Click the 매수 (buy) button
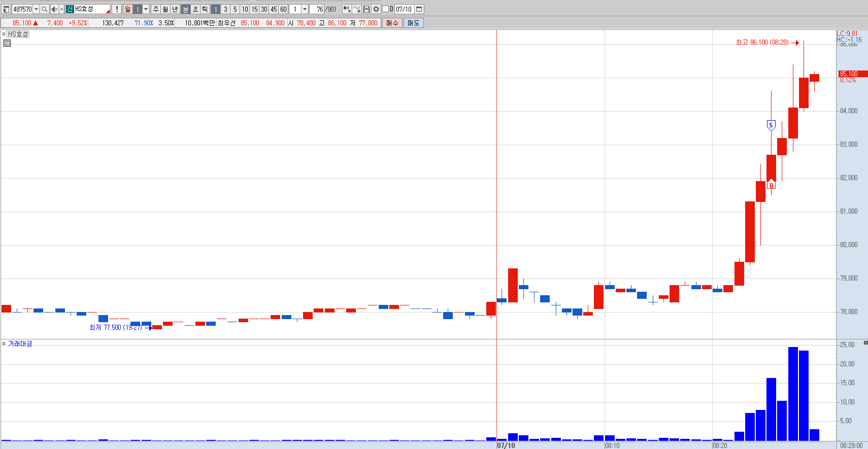The image size is (868, 449). coord(392,23)
